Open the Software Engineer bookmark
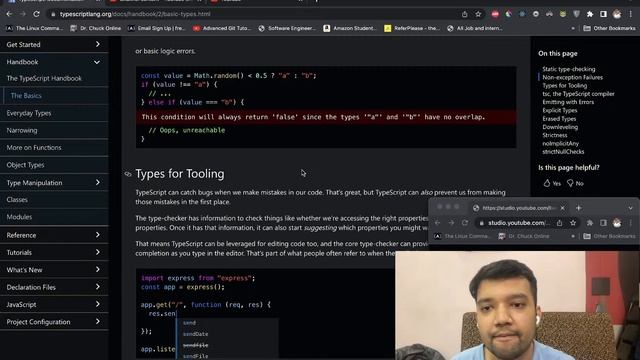Viewport: 640px width, 360px height. pos(287,28)
